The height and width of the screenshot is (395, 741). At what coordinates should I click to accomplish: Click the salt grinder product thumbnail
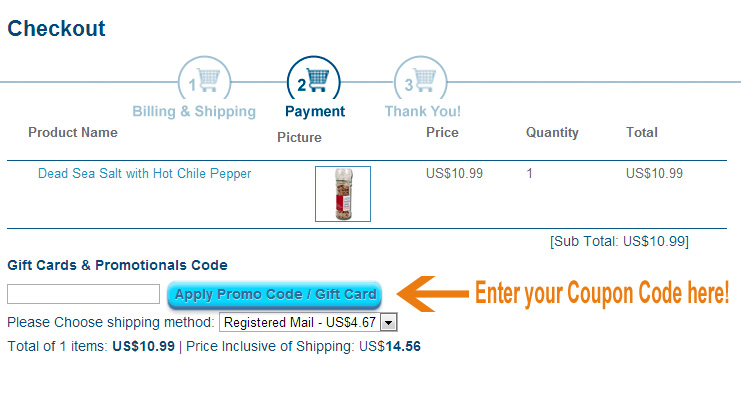tap(343, 194)
